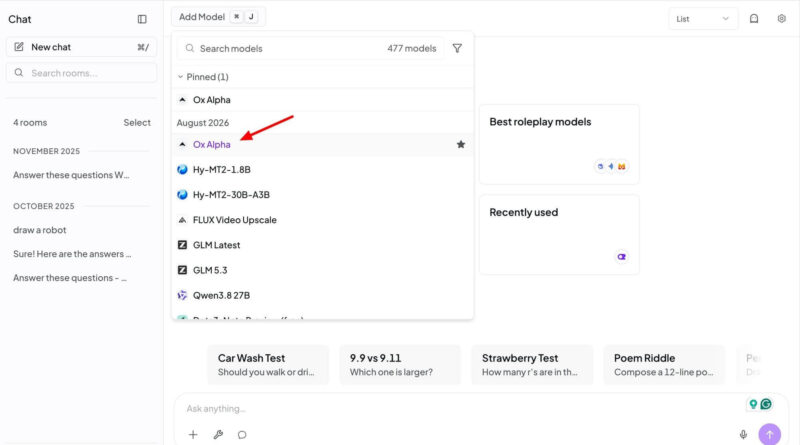
Task: Open the List view dropdown
Action: (x=703, y=19)
